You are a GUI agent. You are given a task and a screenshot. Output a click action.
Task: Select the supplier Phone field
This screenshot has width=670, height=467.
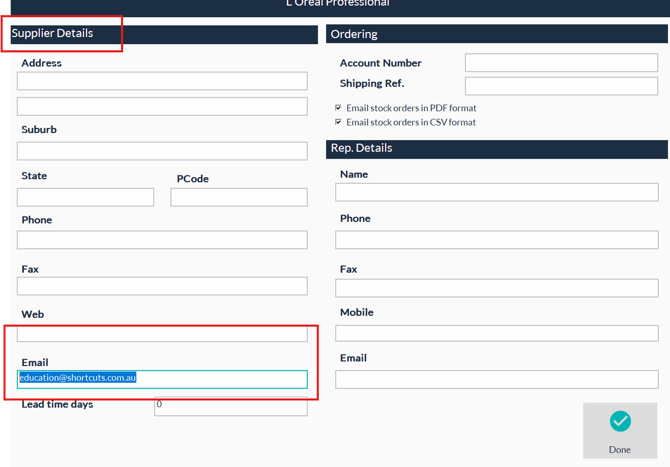coord(162,240)
